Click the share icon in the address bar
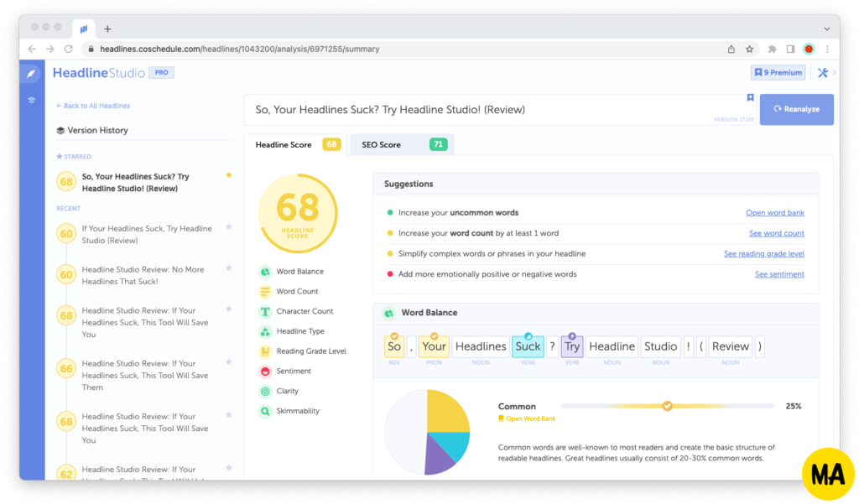The height and width of the screenshot is (504, 859). (731, 49)
